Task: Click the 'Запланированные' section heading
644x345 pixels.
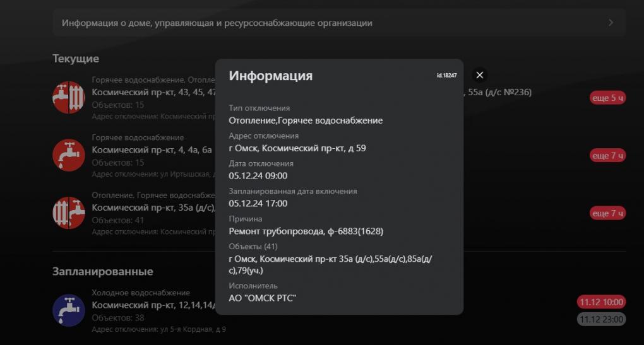Action: pos(103,272)
